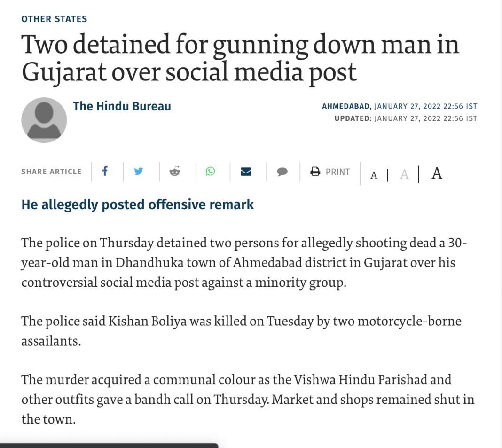Open comments with the speech bubble icon
502x448 pixels.
[282, 172]
